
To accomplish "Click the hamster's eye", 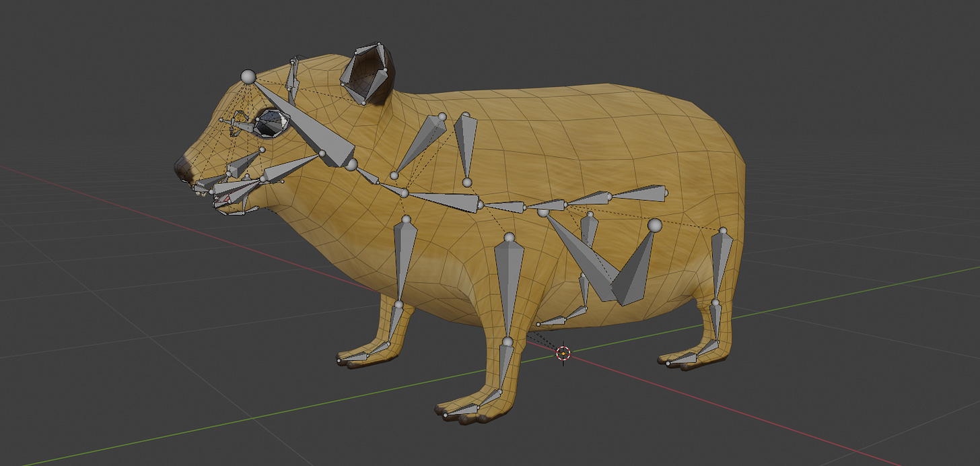I will coord(272,123).
